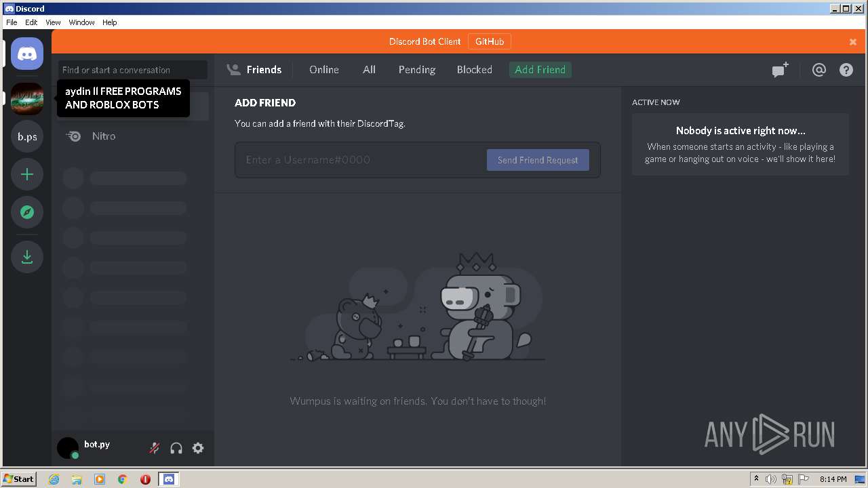Image resolution: width=868 pixels, height=488 pixels.
Task: Switch to Online friends tab
Action: click(324, 70)
